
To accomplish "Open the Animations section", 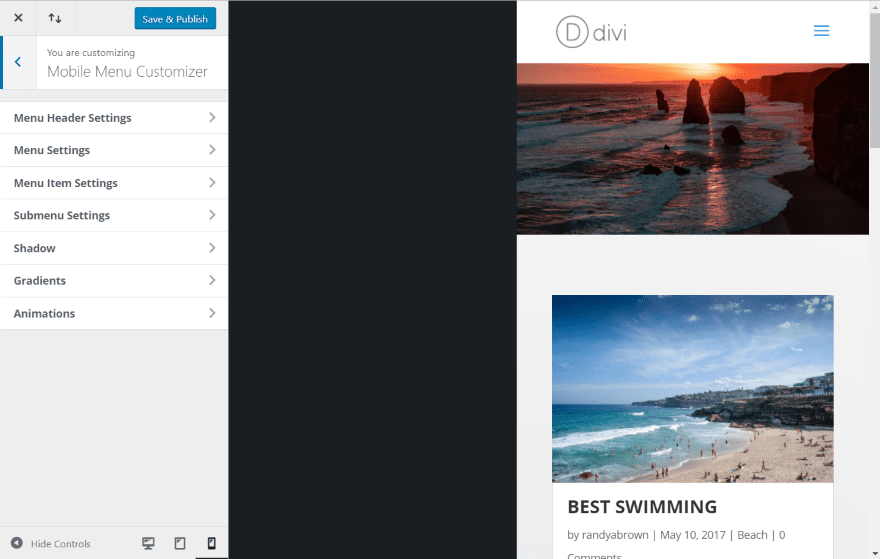I will click(x=114, y=313).
